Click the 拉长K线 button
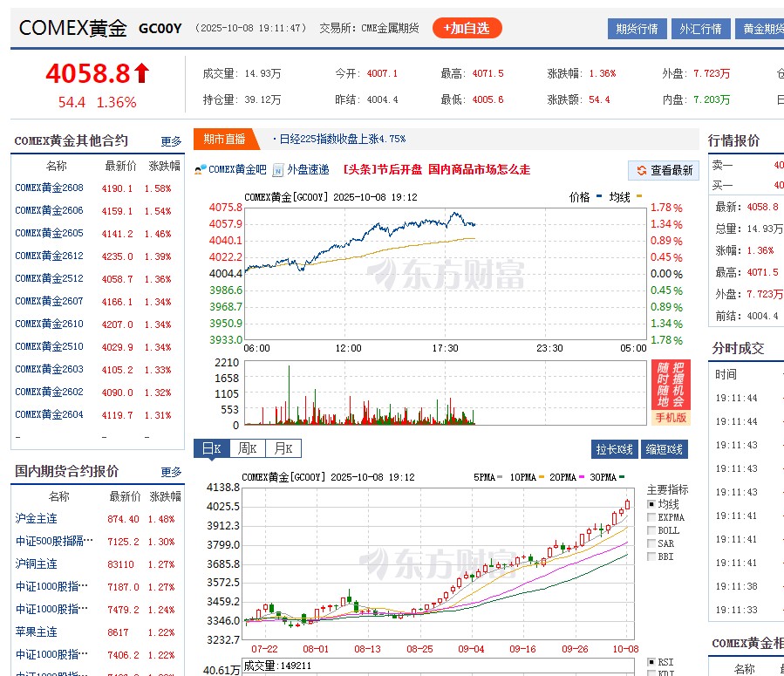 (615, 447)
